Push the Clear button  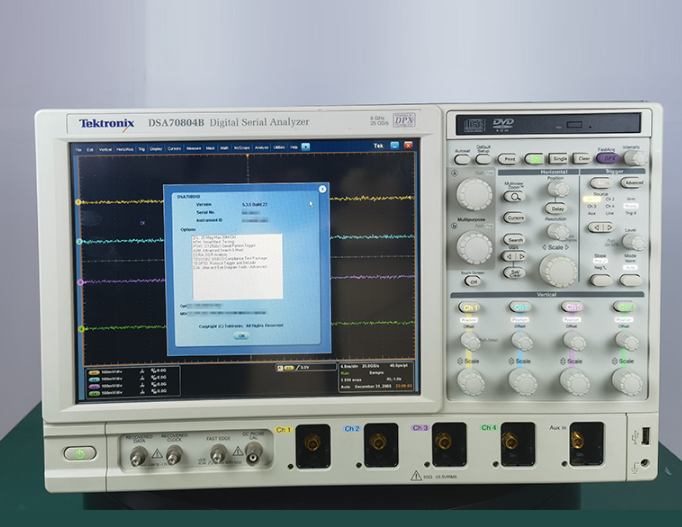583,158
